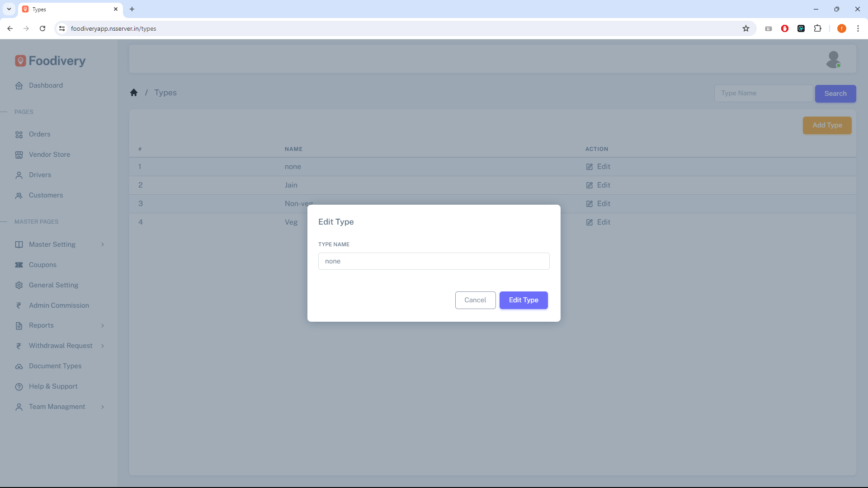Open the profile avatar menu

pos(834,59)
